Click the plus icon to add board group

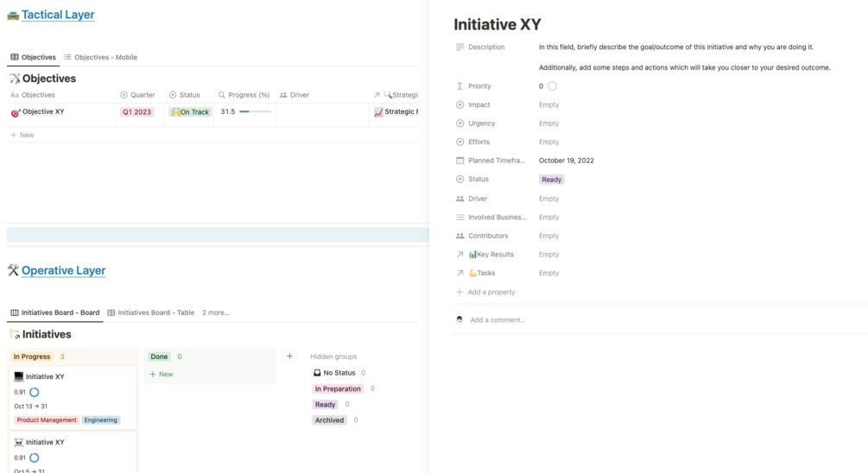[x=289, y=356]
